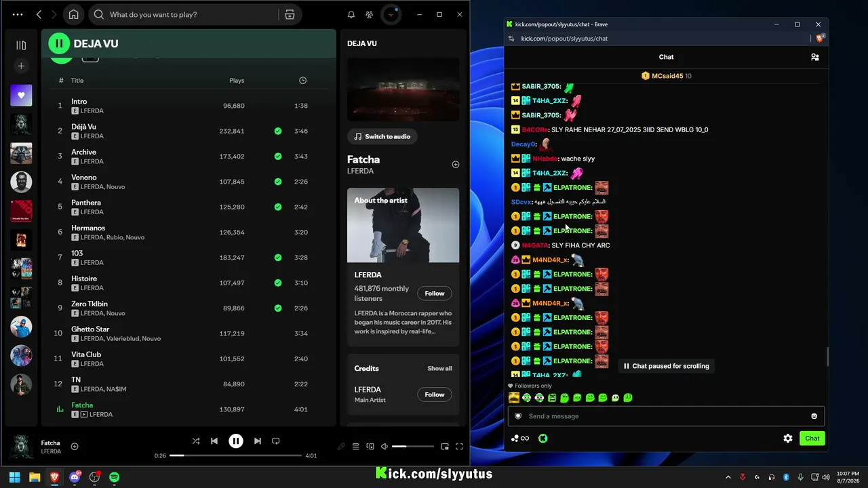The height and width of the screenshot is (488, 868).
Task: Click the Send a message field
Action: [666, 416]
